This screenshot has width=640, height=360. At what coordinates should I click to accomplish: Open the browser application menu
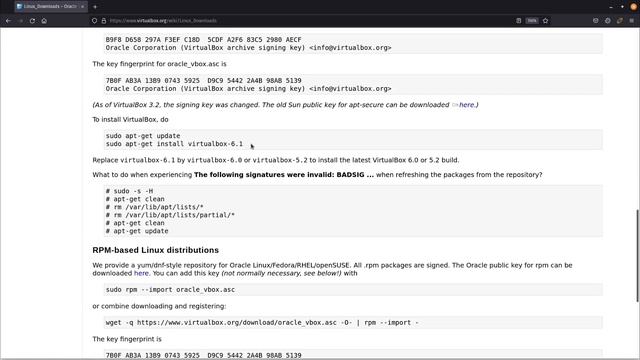[x=631, y=20]
